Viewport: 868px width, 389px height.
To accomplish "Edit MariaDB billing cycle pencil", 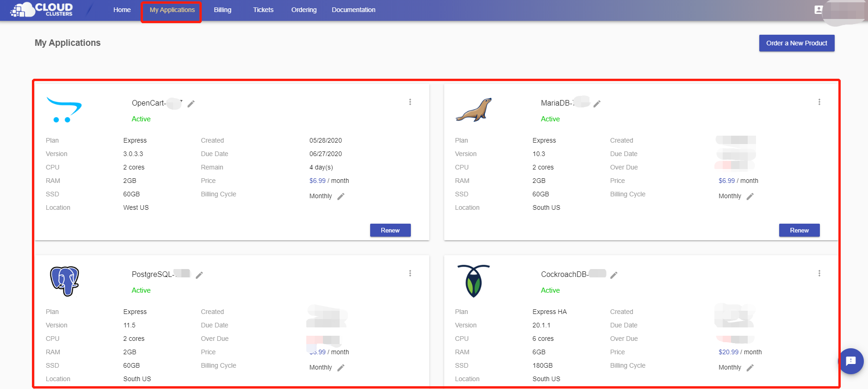I will (750, 196).
